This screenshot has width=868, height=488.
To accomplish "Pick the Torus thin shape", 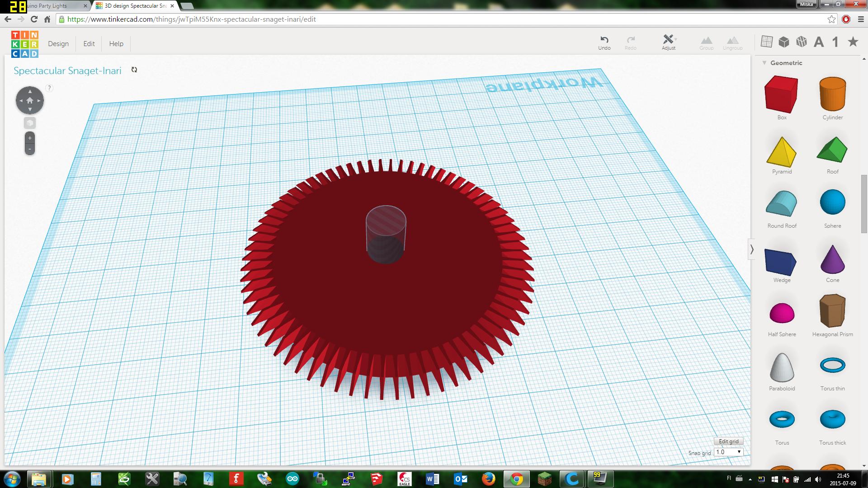I will pyautogui.click(x=832, y=365).
